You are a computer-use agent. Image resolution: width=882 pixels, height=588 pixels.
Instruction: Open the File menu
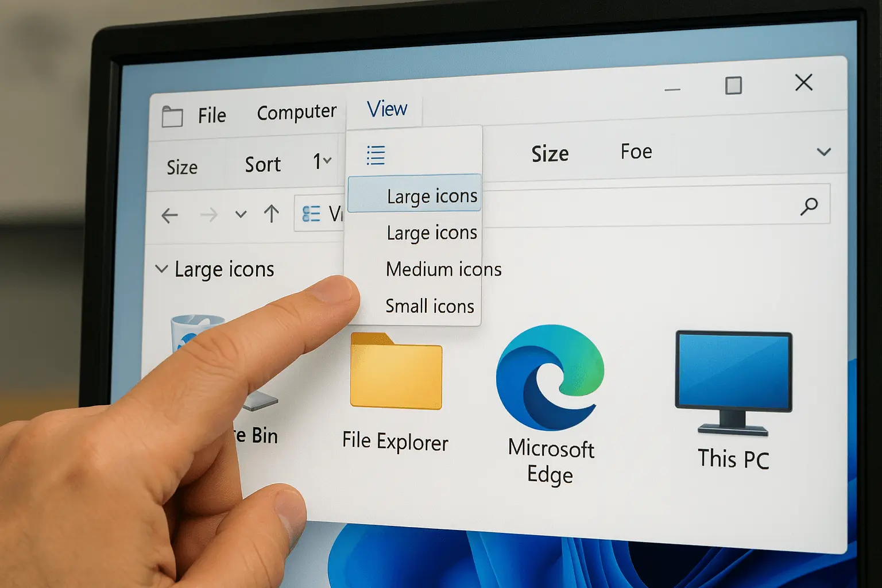[x=212, y=115]
